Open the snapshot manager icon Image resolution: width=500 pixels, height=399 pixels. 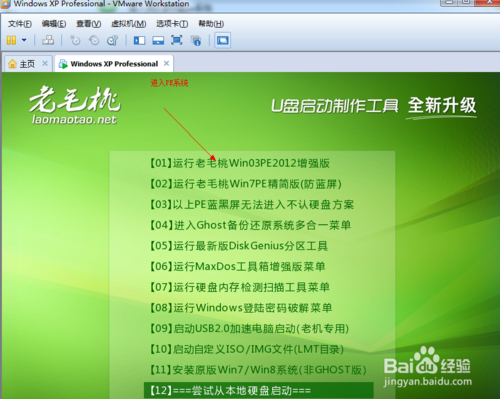click(113, 40)
